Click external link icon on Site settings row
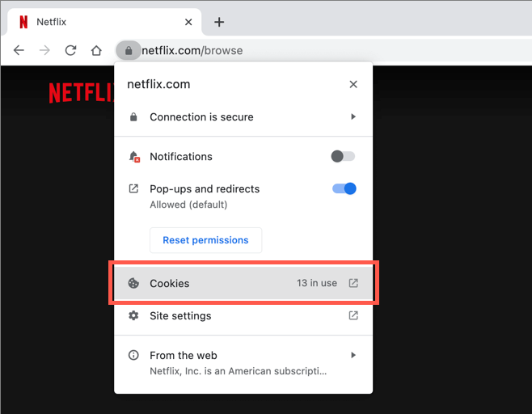Image resolution: width=532 pixels, height=414 pixels. pos(353,315)
